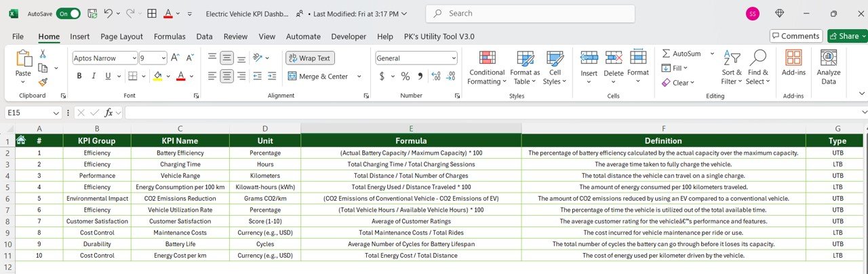Viewport: 868px width, 274px height.
Task: Click the Wrap Text button
Action: (x=309, y=58)
